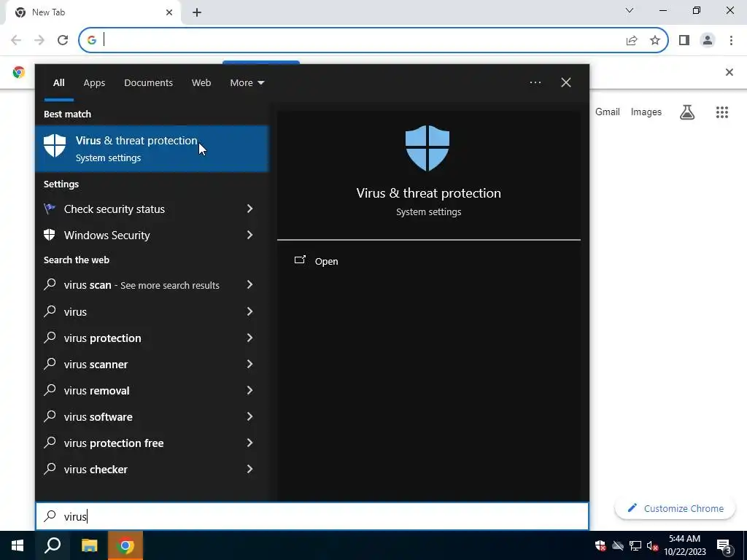747x560 pixels.
Task: Open Chrome three-dot menu
Action: [731, 40]
